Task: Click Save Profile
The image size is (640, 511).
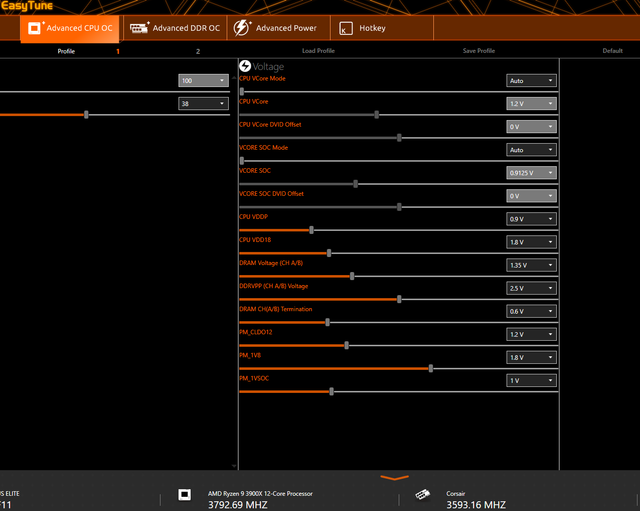Action: pyautogui.click(x=479, y=51)
